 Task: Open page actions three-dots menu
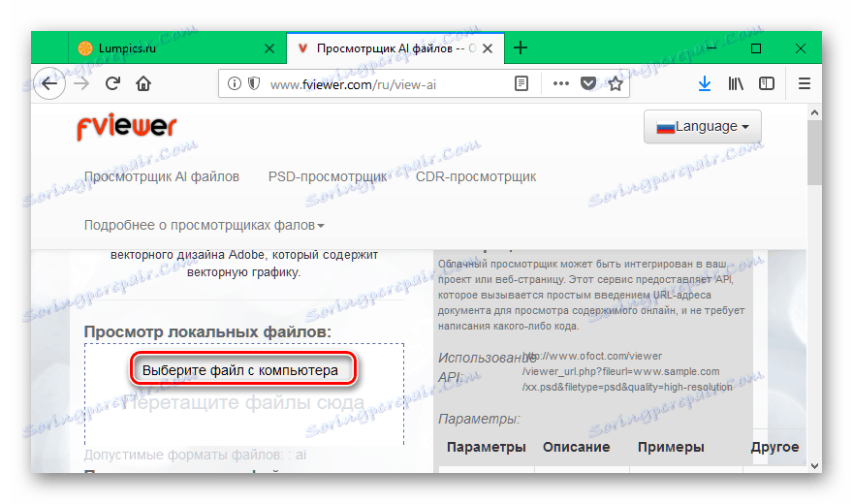pyautogui.click(x=561, y=83)
